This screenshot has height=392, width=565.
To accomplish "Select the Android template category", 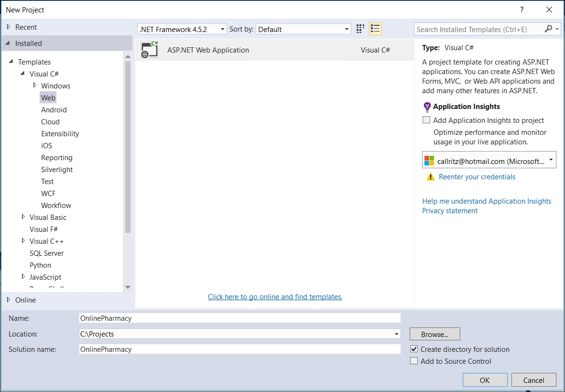I will point(54,109).
